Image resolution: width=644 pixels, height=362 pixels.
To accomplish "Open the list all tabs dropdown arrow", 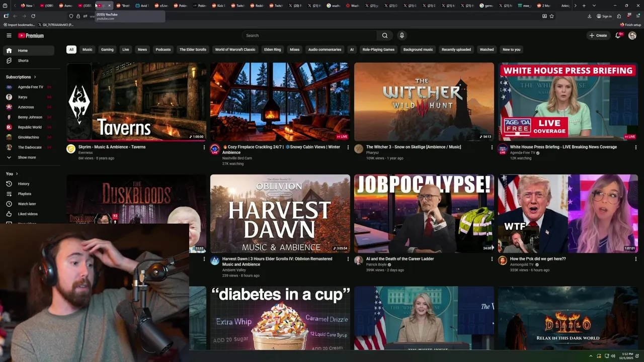I will click(594, 6).
